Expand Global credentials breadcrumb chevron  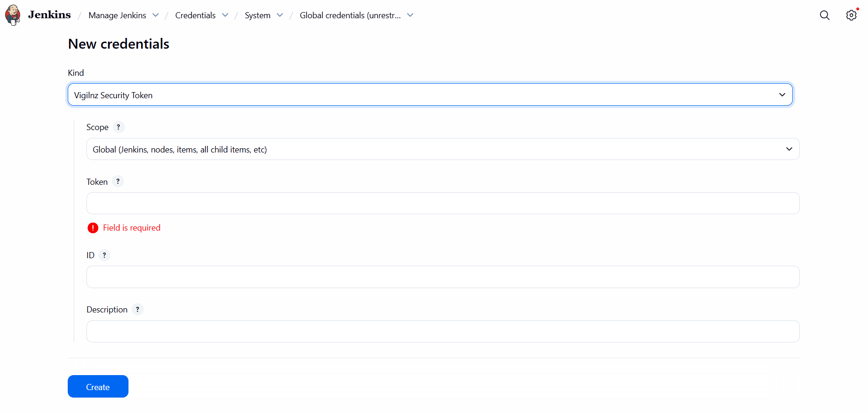410,15
